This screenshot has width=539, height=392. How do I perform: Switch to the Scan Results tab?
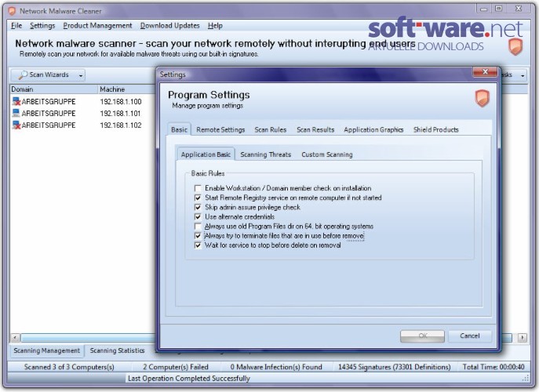pos(315,130)
